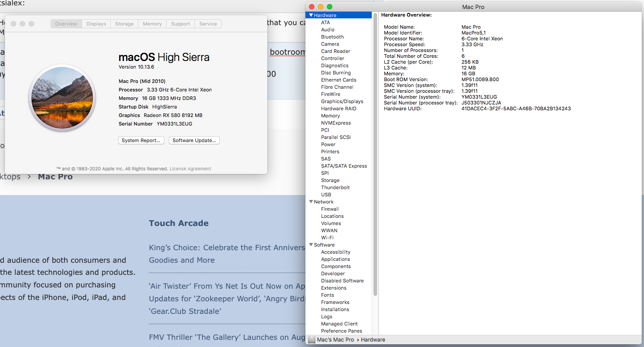Open the Memory tab in About This Mac
Viewport: 644px width, 347px height.
pos(152,24)
